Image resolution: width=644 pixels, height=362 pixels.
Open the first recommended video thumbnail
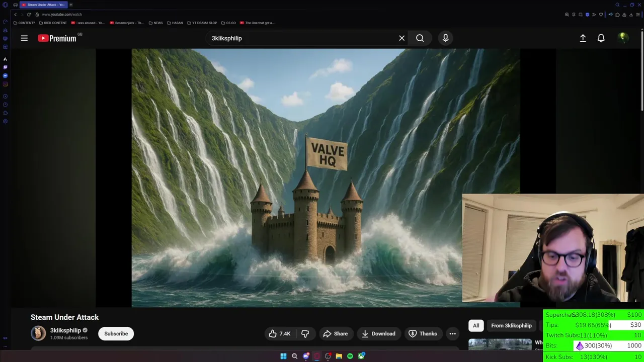tap(500, 344)
